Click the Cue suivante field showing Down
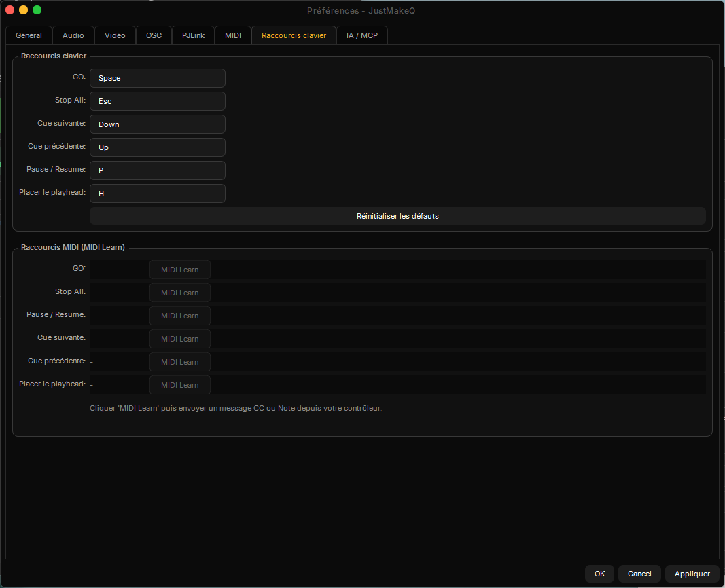The width and height of the screenshot is (725, 588). pos(157,124)
